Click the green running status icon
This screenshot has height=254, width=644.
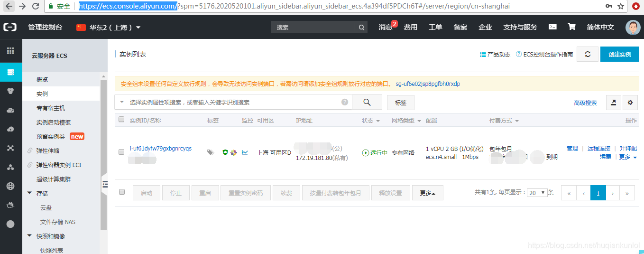(365, 153)
